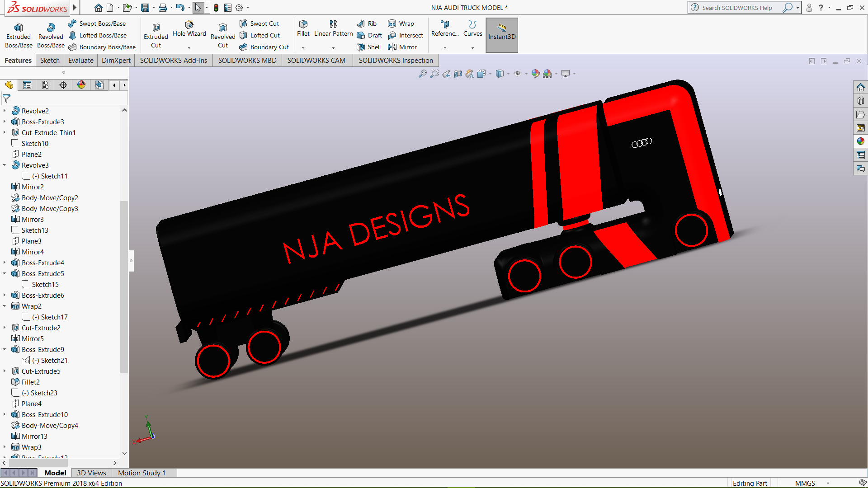The width and height of the screenshot is (868, 488).
Task: Apply the Fillet tool
Action: point(303,28)
